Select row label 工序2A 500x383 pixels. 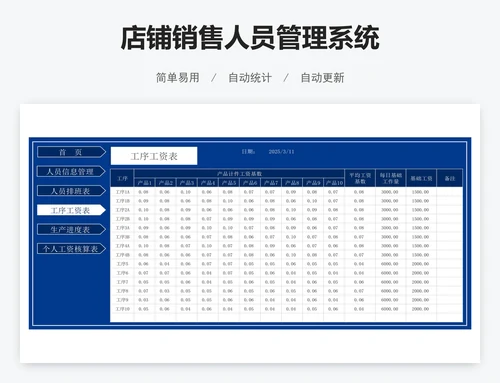(122, 210)
